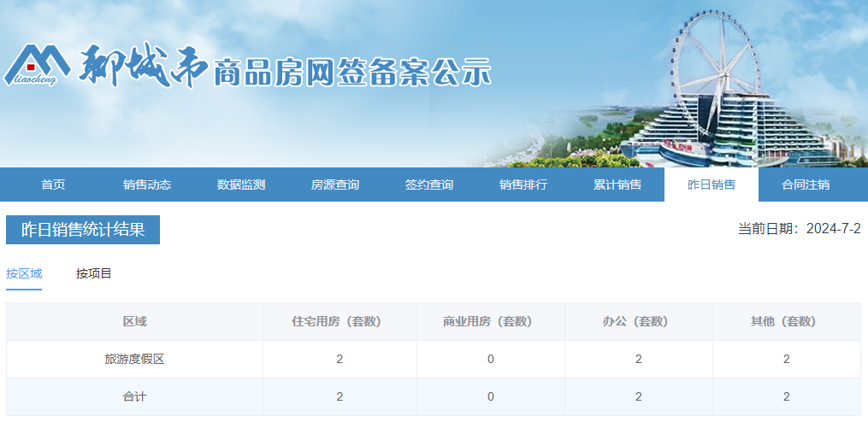Go to 销售动态 in navigation bar

tap(147, 185)
